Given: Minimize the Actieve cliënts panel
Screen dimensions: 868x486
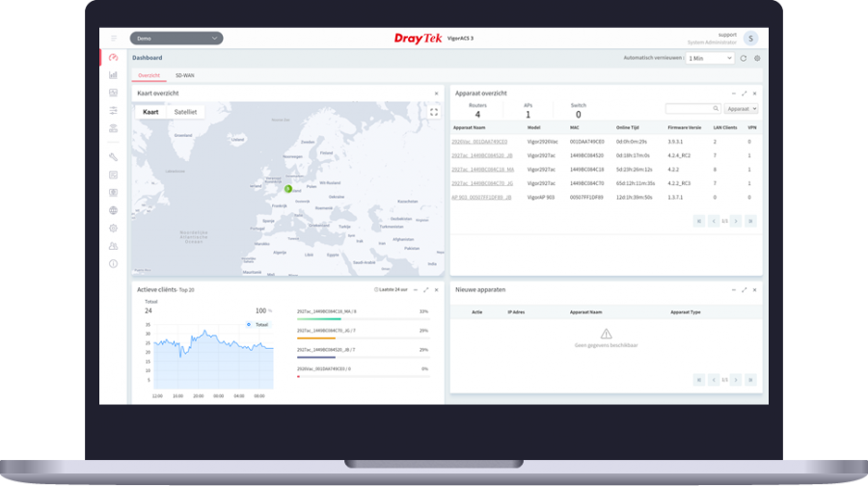Looking at the screenshot, I should (x=415, y=290).
